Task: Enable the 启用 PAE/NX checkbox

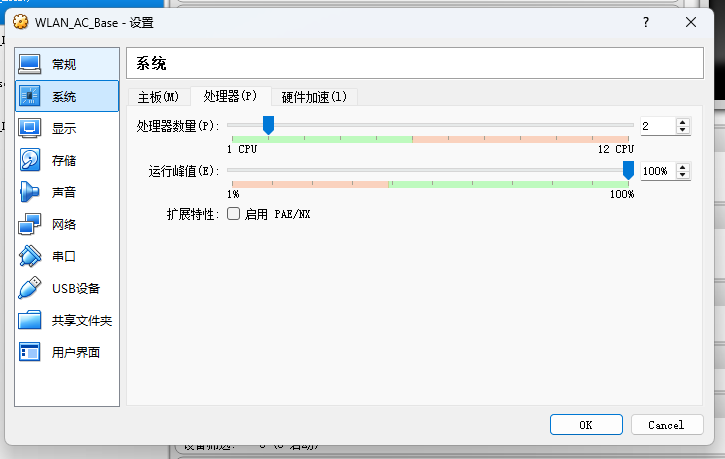Action: (x=233, y=214)
